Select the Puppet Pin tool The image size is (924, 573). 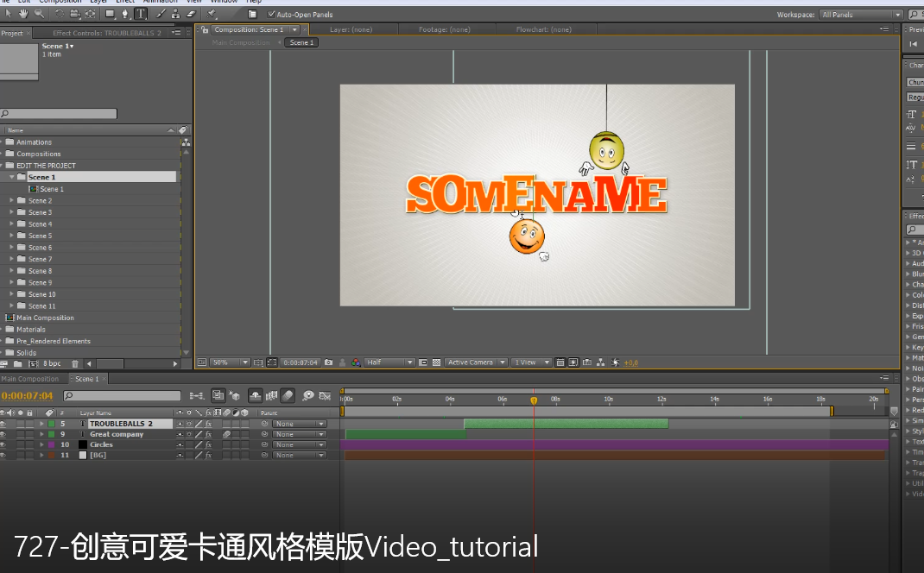click(x=211, y=14)
